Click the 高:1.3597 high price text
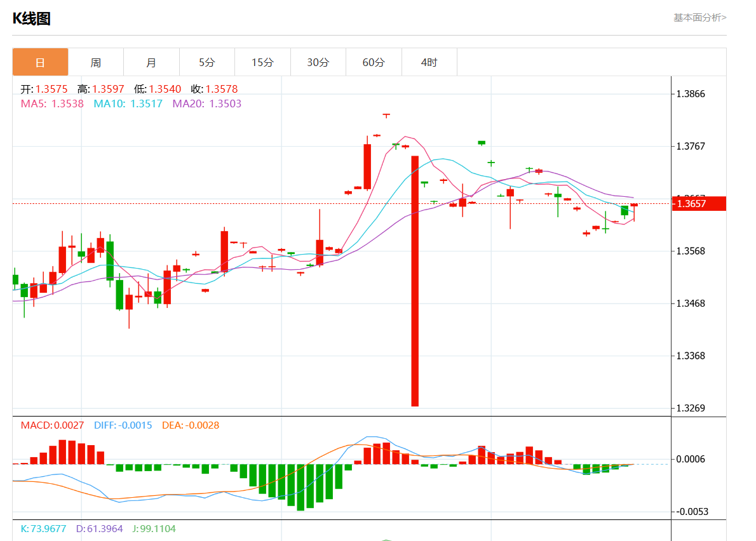The image size is (756, 541). coord(101,89)
